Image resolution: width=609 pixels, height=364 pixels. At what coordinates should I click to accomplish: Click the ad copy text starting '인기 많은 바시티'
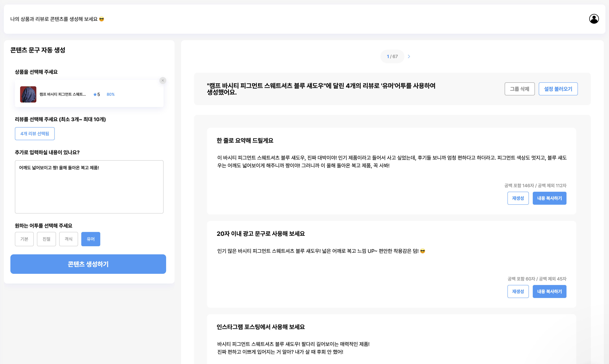321,251
